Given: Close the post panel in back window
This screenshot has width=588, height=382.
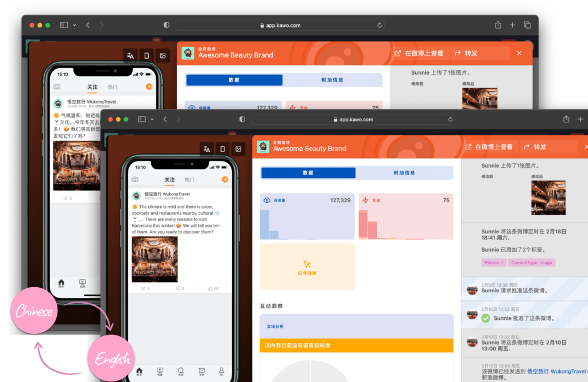Looking at the screenshot, I should pos(519,53).
